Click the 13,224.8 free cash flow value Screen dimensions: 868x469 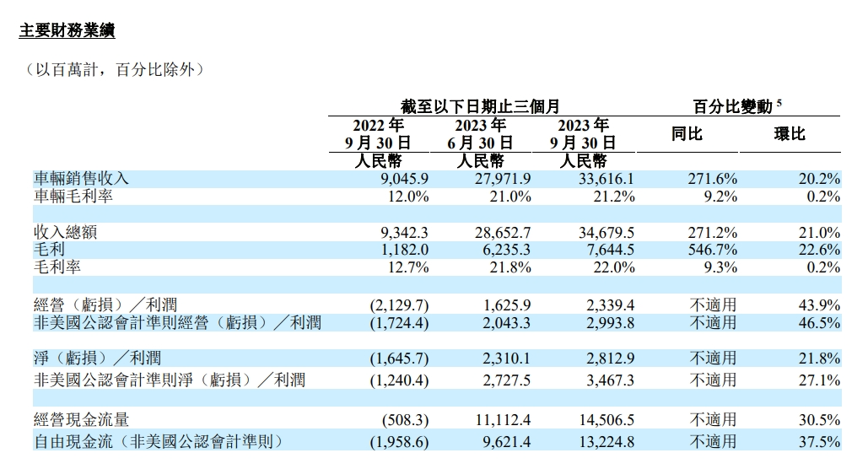(x=607, y=442)
